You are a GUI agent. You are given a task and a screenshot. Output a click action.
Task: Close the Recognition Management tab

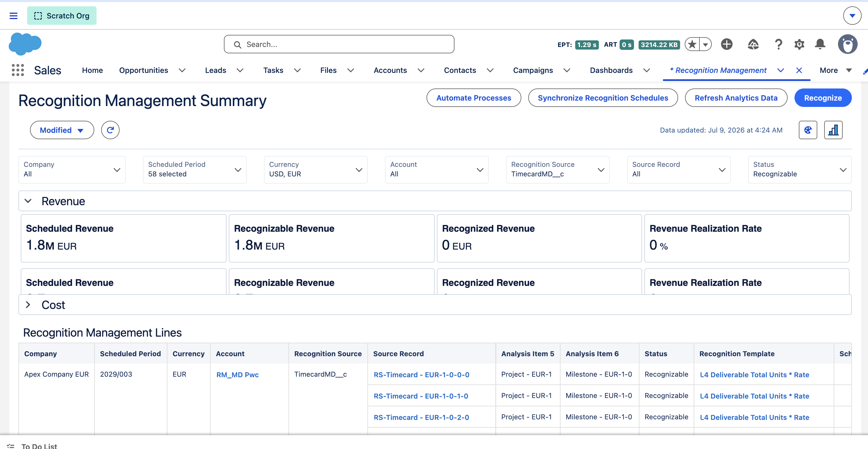(x=799, y=70)
